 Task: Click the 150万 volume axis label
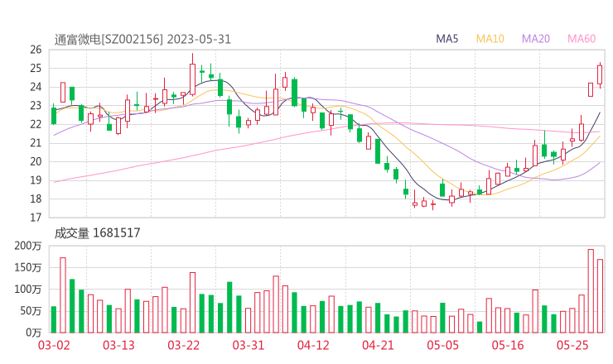coord(28,267)
